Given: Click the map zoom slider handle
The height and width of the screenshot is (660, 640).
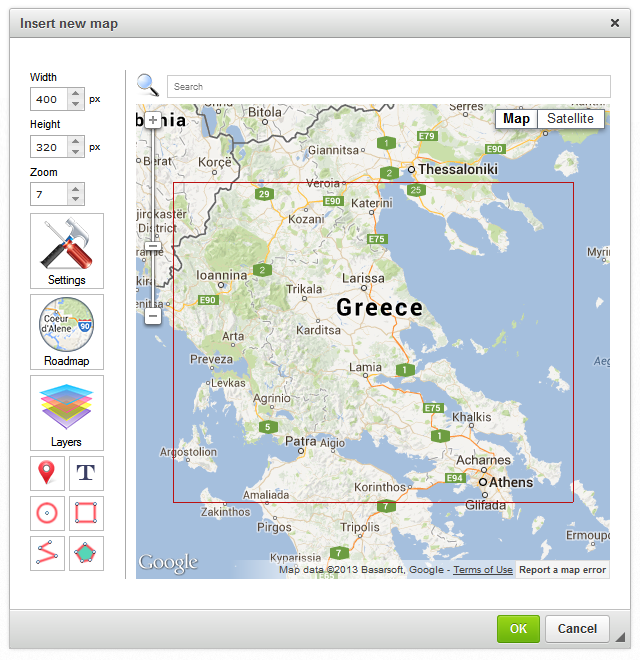Looking at the screenshot, I should click(x=153, y=246).
